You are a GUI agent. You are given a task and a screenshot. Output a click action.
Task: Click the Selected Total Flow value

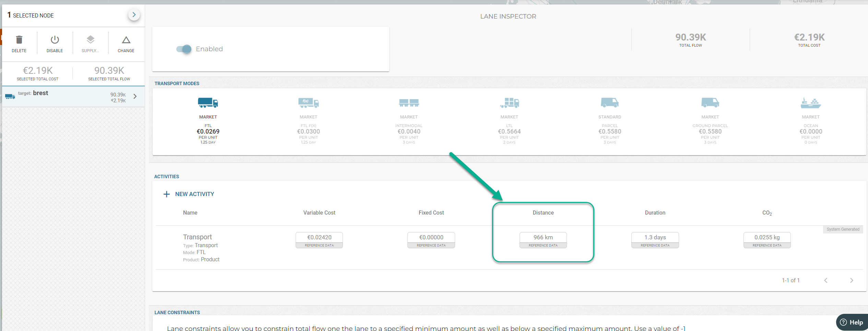tap(109, 70)
